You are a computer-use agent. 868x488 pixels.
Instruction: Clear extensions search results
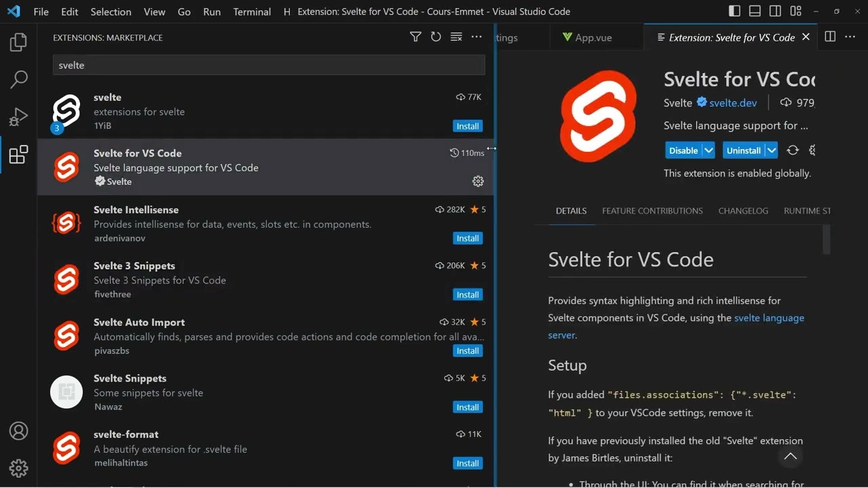point(456,37)
